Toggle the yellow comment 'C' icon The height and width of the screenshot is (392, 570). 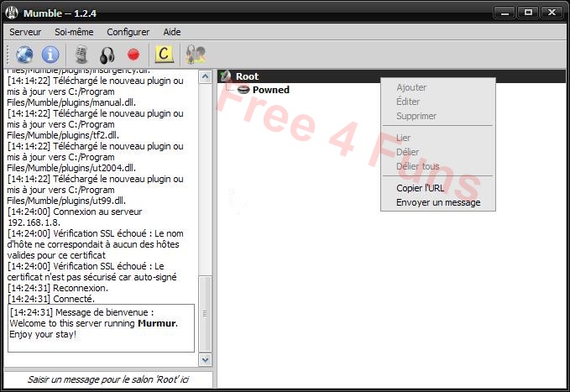point(164,55)
